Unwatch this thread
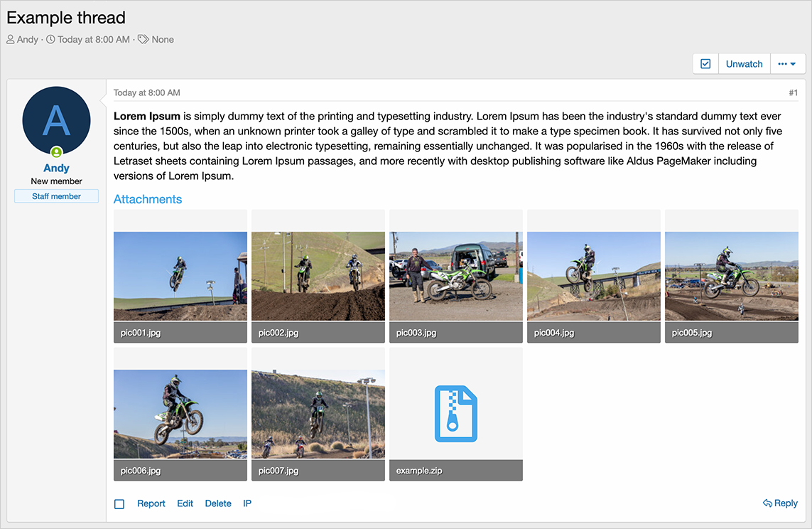The height and width of the screenshot is (529, 812). pyautogui.click(x=744, y=64)
